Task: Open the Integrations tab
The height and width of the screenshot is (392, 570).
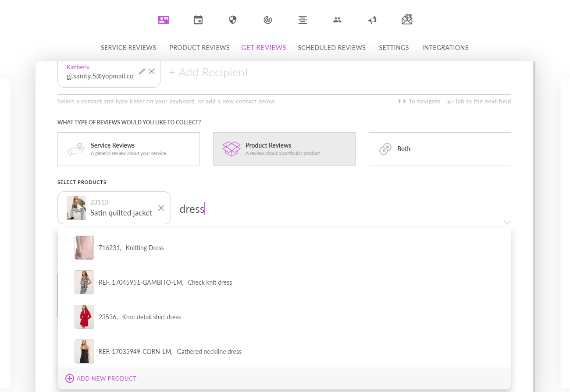Action: click(445, 48)
